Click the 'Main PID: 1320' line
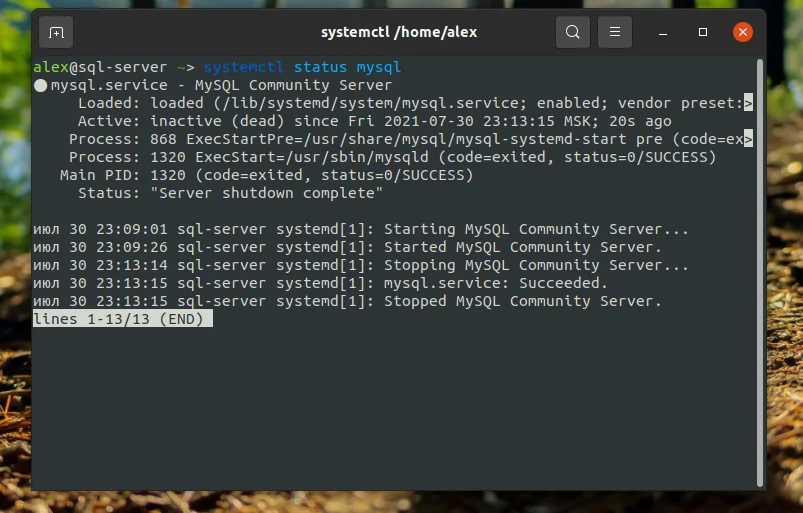 (266, 175)
